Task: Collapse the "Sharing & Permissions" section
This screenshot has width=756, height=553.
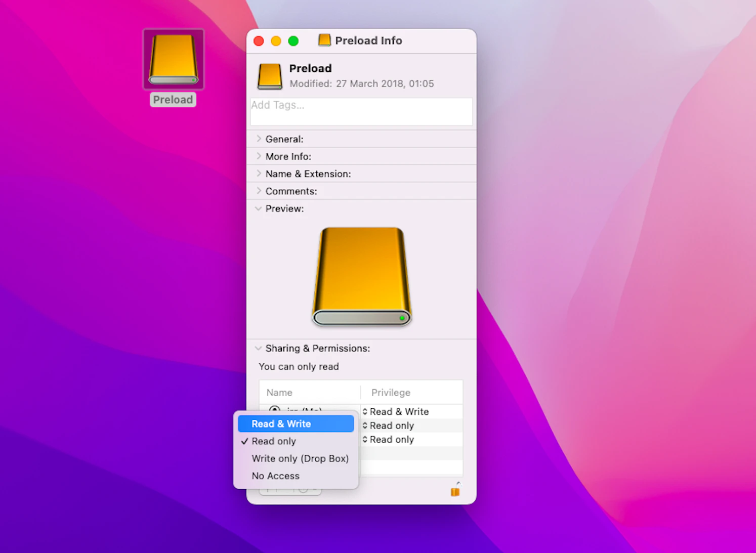Action: click(x=259, y=348)
